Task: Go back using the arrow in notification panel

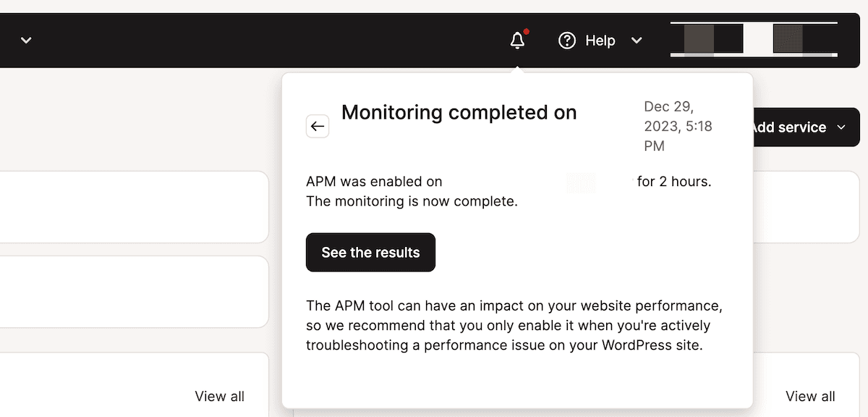Action: pos(318,126)
